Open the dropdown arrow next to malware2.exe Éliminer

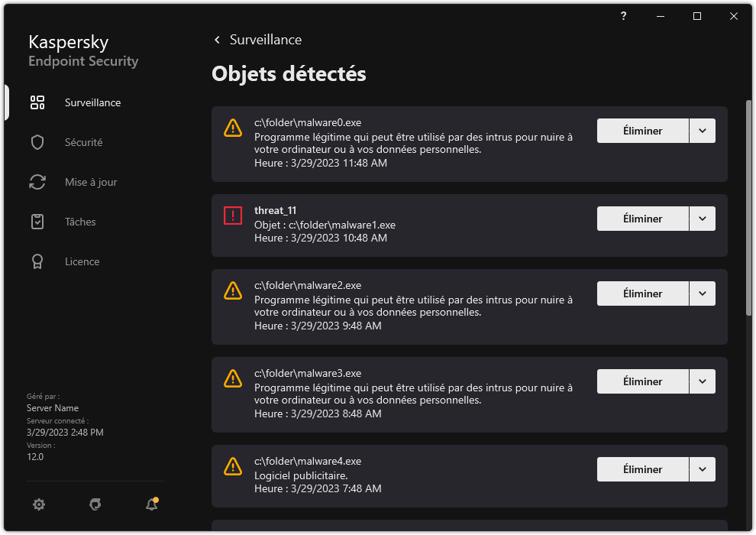pos(702,293)
